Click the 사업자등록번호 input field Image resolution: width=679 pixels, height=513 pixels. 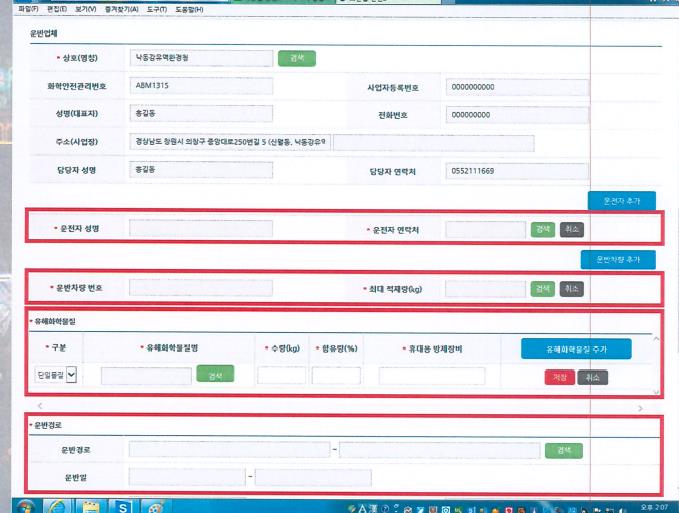tap(517, 87)
